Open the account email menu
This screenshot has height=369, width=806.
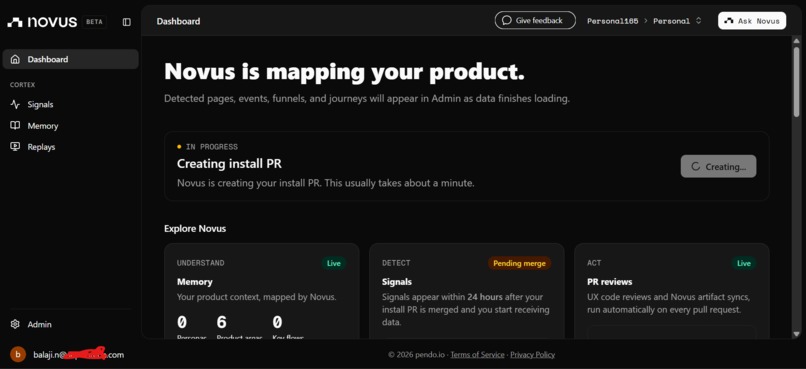(x=78, y=355)
